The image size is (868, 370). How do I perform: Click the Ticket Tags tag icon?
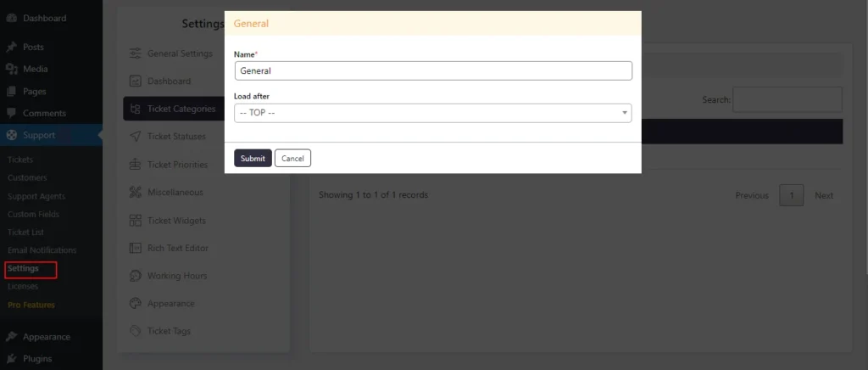135,331
